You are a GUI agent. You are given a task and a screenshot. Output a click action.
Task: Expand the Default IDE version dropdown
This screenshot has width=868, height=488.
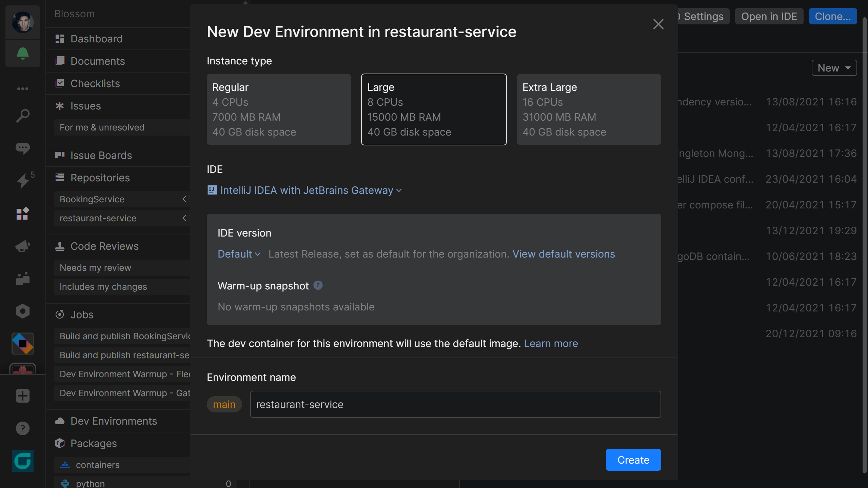coord(239,254)
